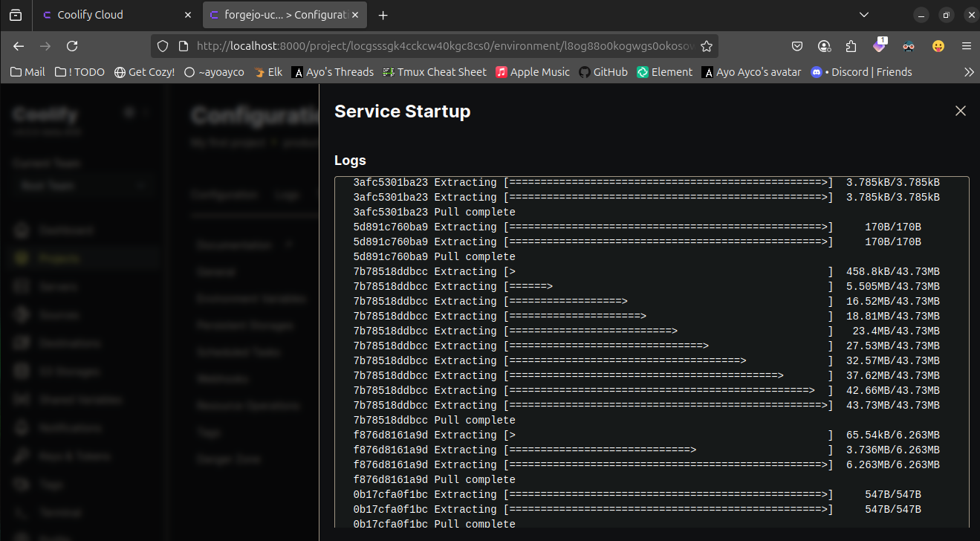Click the 27.53MB/43.73MB progress value

coord(892,346)
